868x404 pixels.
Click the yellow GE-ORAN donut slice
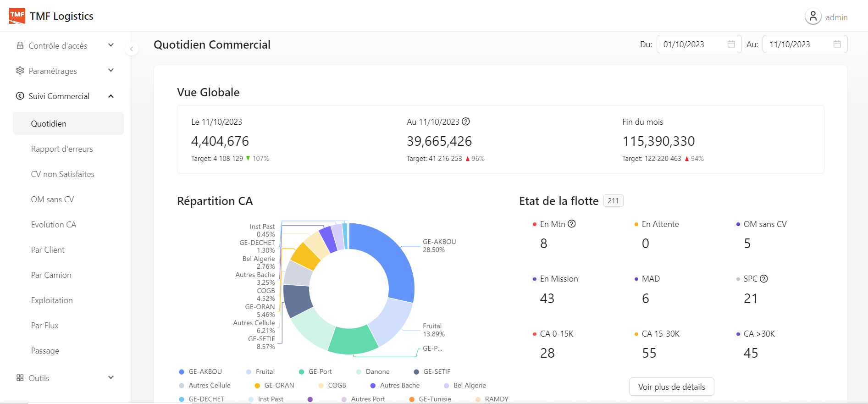click(306, 256)
